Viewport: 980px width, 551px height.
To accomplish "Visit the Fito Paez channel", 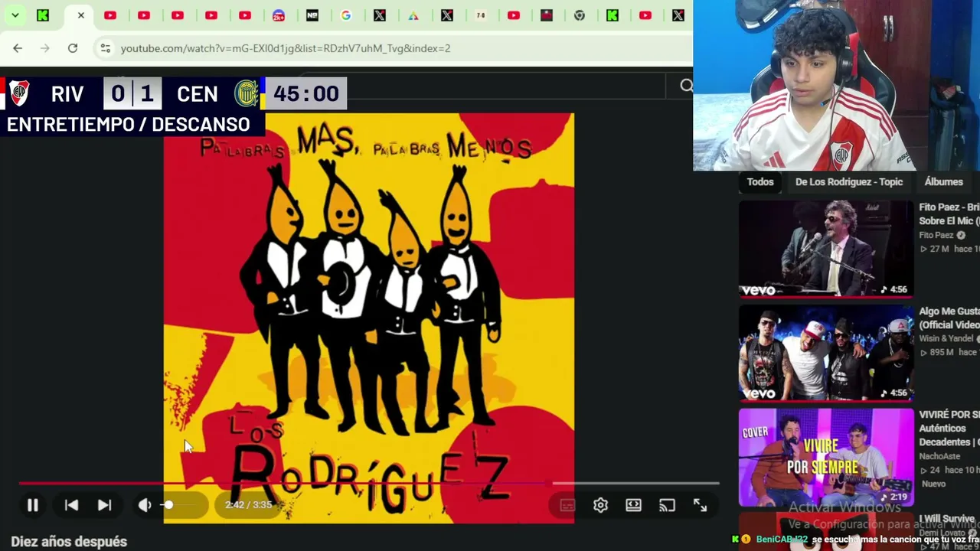I will 936,235.
